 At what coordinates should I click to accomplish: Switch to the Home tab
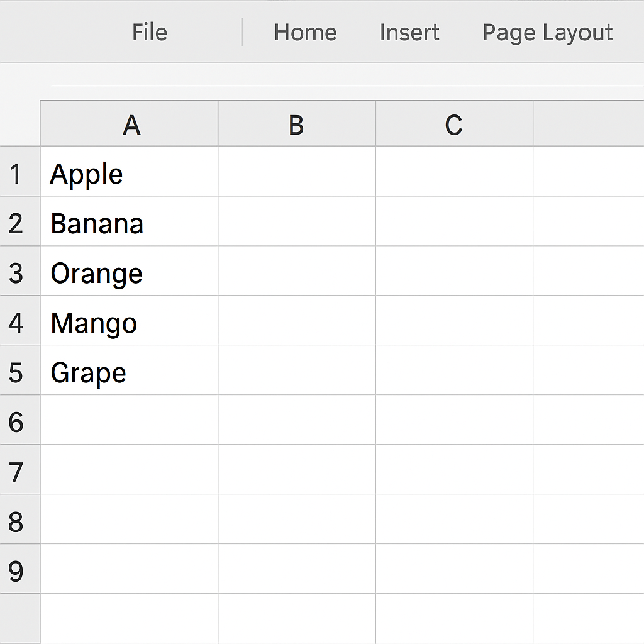tap(305, 32)
